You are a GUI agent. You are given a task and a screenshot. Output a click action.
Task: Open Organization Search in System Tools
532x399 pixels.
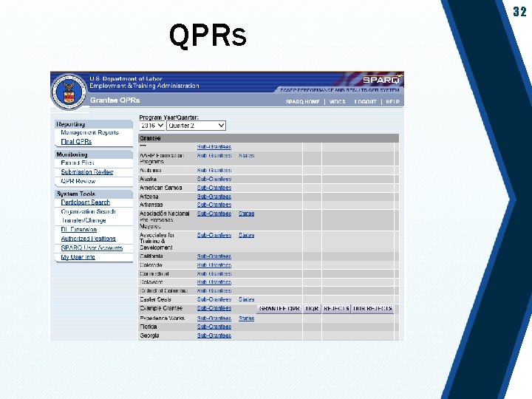tap(88, 211)
